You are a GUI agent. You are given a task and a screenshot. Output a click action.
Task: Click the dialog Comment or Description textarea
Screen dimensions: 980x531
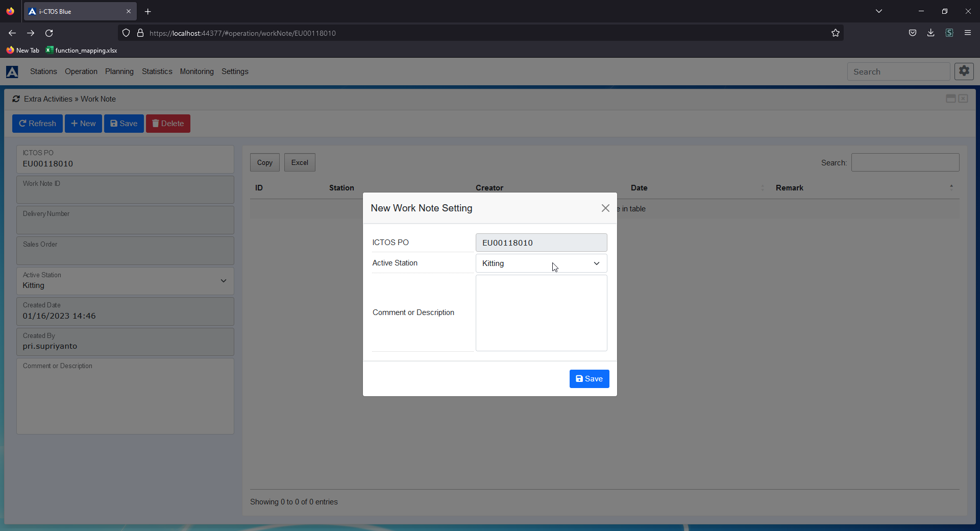point(542,313)
